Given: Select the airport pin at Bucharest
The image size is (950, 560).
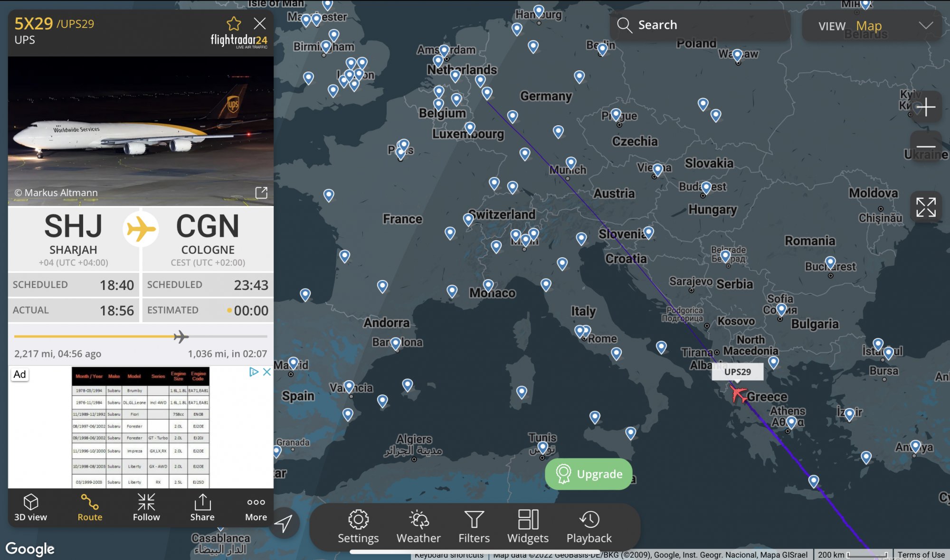Looking at the screenshot, I should coord(830,262).
